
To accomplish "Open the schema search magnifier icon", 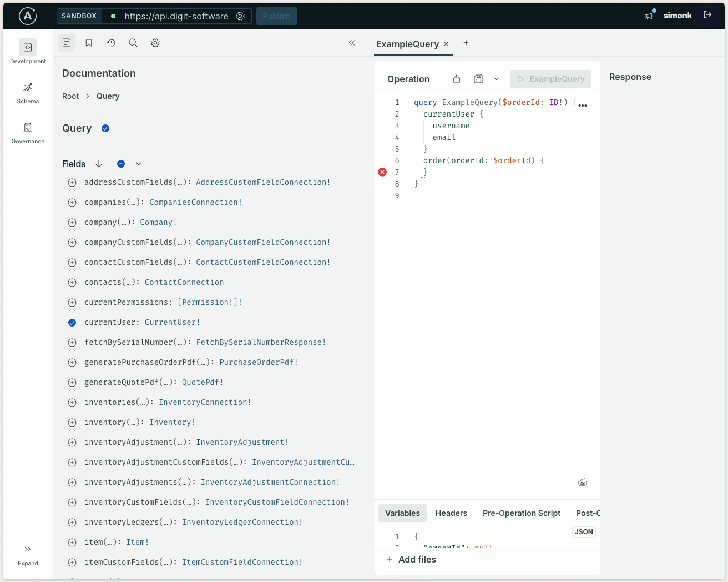I will pyautogui.click(x=133, y=43).
